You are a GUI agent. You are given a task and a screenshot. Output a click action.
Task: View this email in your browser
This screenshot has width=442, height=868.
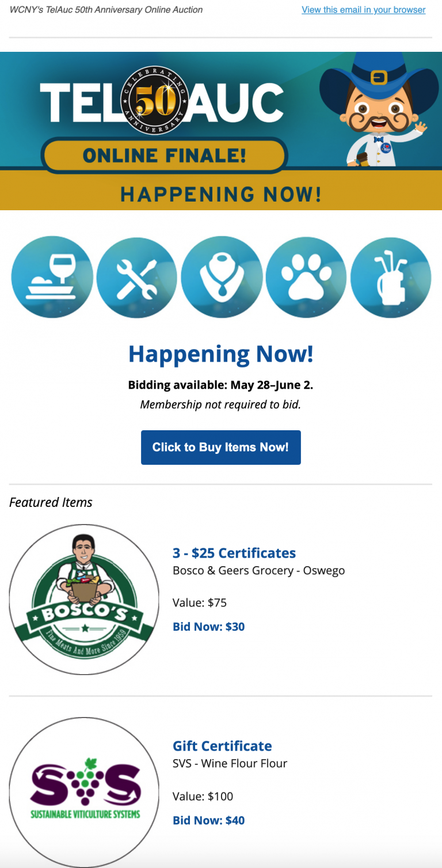click(x=364, y=10)
